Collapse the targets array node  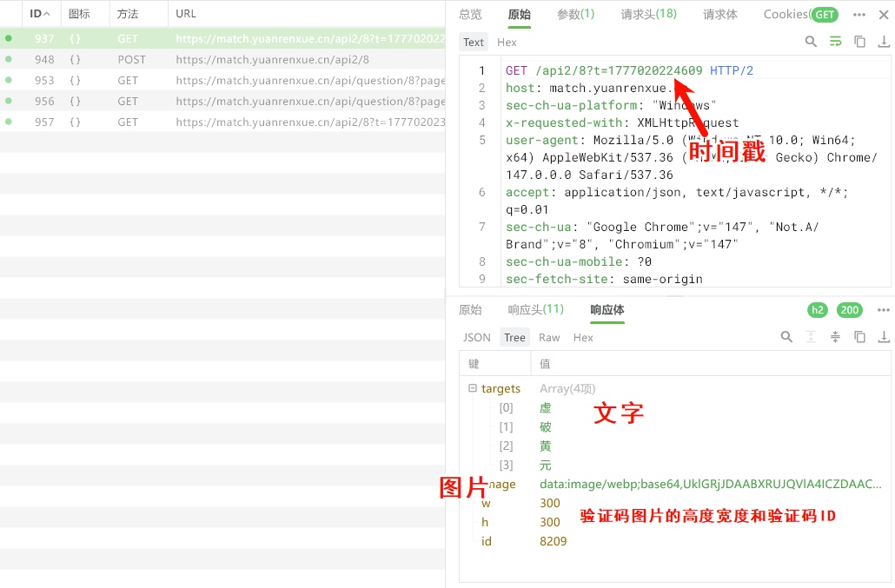pyautogui.click(x=473, y=388)
